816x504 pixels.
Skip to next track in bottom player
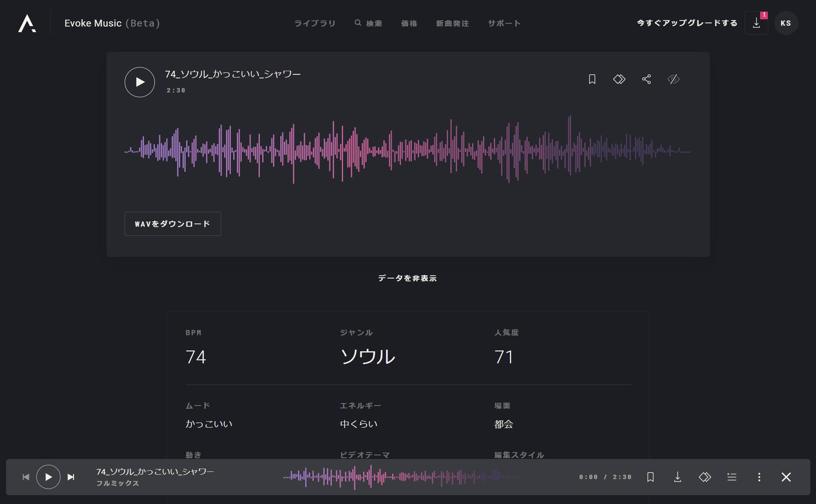click(71, 477)
